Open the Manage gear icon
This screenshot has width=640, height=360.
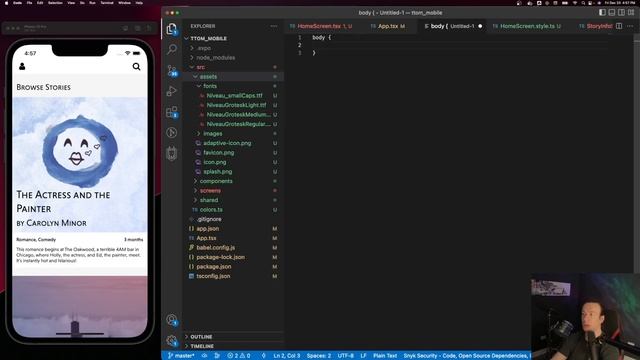point(172,340)
